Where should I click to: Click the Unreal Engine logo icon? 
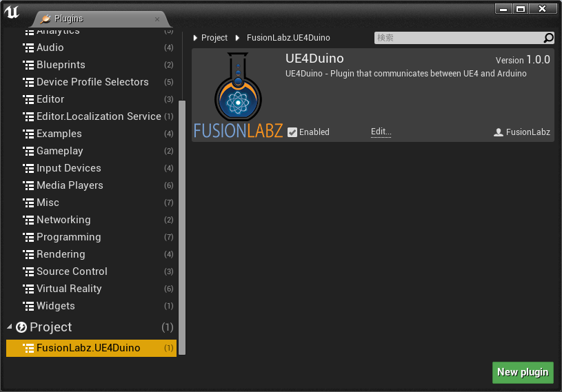pos(12,12)
